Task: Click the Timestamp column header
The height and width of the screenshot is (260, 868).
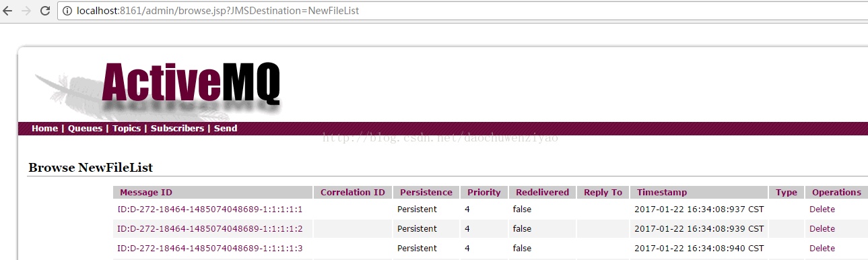Action: [662, 193]
